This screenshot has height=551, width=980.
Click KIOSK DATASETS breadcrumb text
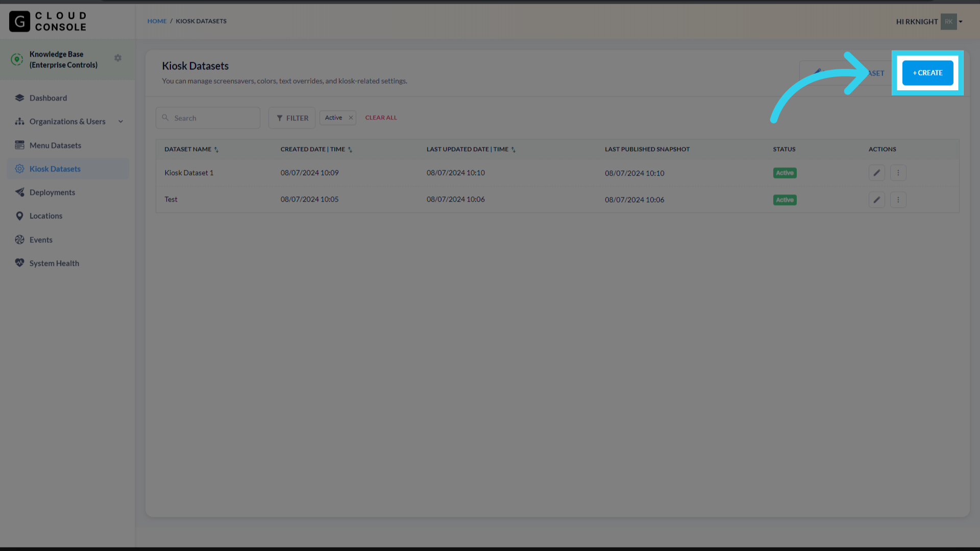point(201,21)
